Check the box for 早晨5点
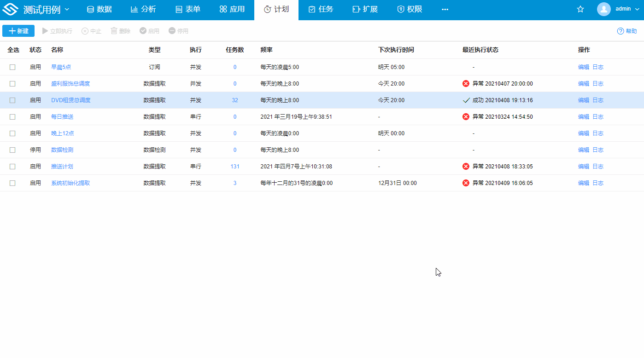644x358 pixels. pos(12,67)
